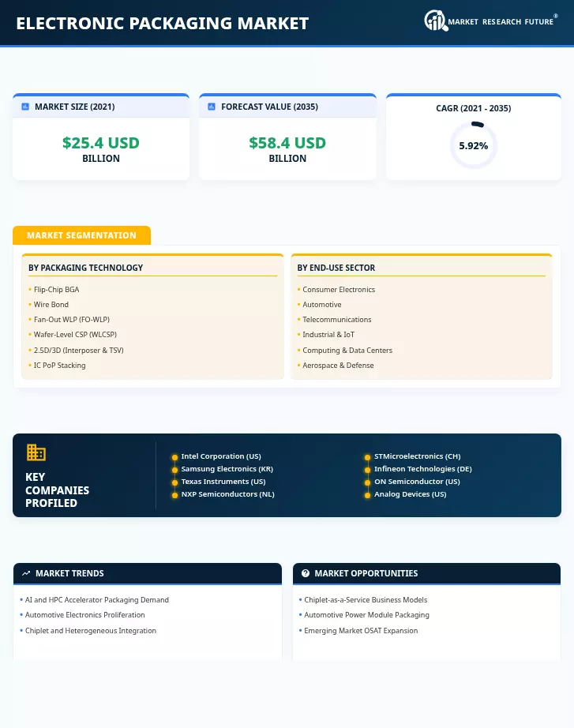The height and width of the screenshot is (728, 574).
Task: Click the CAGR (2021 - 2035) heading
Action: point(474,108)
